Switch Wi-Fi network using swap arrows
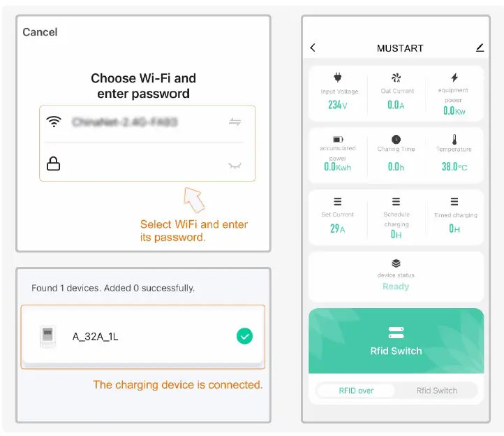The image size is (504, 436). [x=235, y=122]
